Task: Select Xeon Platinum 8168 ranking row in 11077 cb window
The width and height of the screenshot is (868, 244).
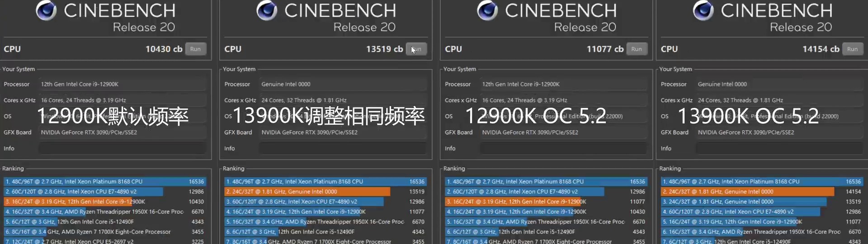Action: pyautogui.click(x=546, y=182)
